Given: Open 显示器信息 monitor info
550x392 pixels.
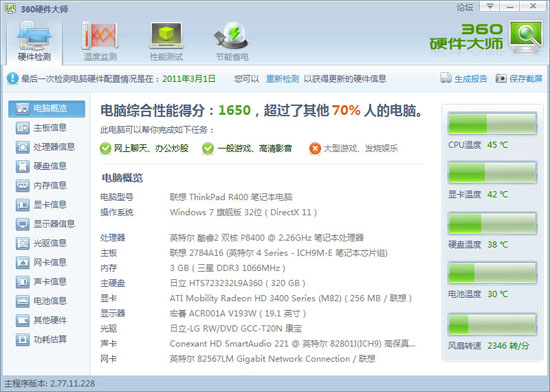Looking at the screenshot, I should tap(46, 224).
